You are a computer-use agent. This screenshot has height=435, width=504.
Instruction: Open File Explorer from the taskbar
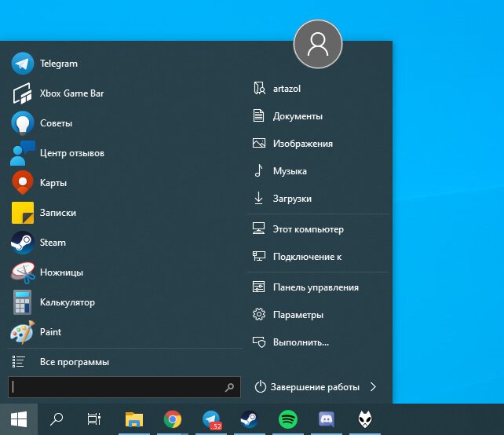coord(134,419)
